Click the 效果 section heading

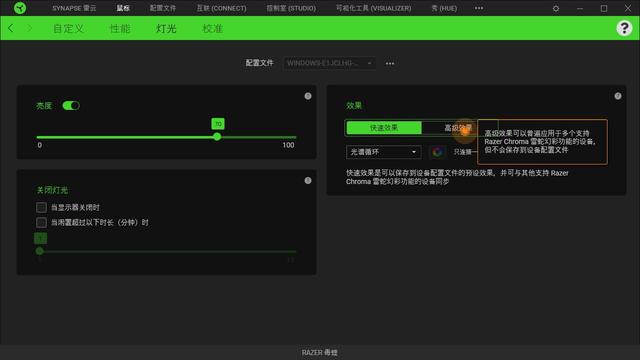point(354,106)
